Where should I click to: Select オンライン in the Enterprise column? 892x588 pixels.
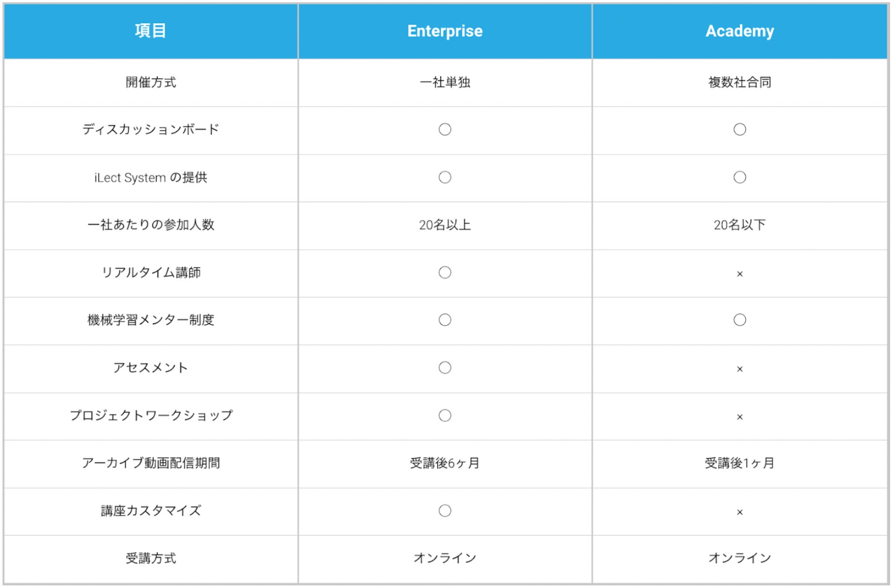click(445, 558)
